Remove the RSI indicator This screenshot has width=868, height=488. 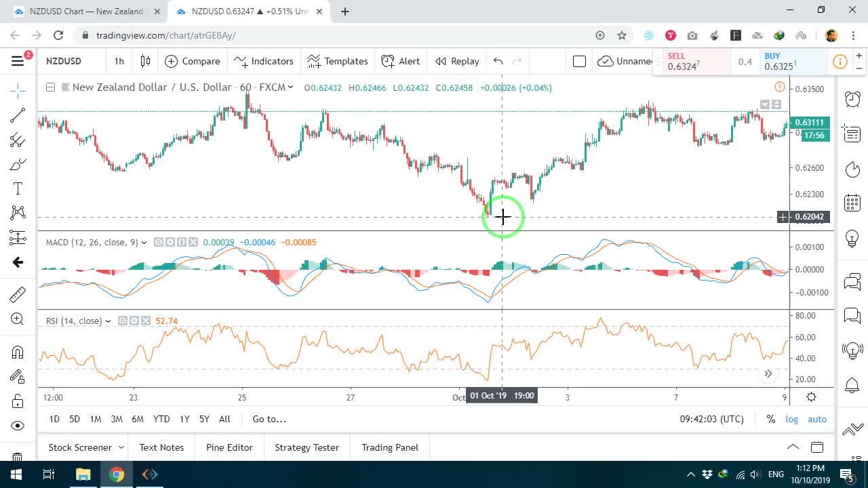tap(146, 321)
